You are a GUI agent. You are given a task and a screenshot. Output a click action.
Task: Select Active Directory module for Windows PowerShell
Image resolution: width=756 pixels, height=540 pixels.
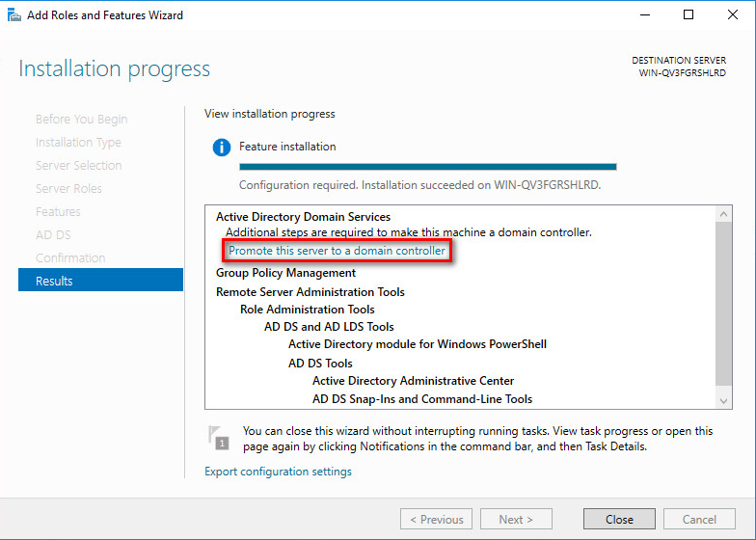pyautogui.click(x=417, y=344)
